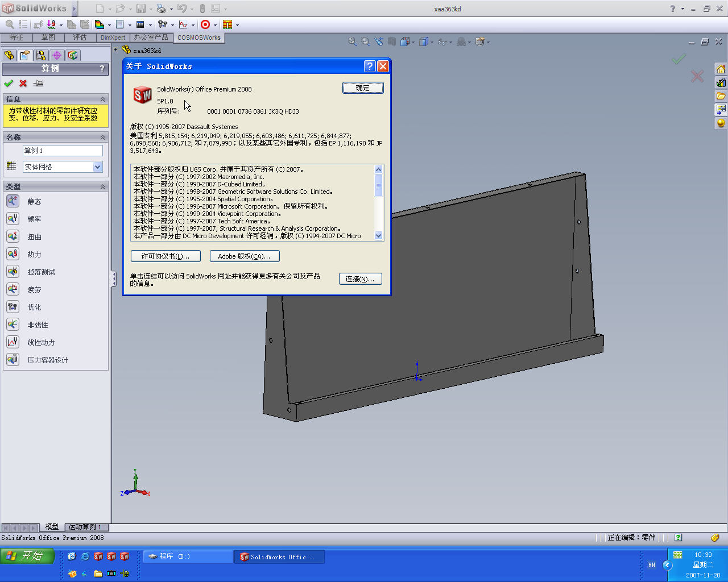The image size is (728, 582).
Task: Switch to the 特征 tab
Action: coord(16,38)
